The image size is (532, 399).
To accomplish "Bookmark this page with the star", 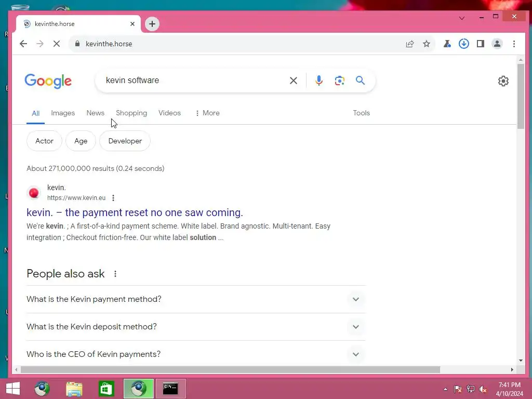I will 427,44.
